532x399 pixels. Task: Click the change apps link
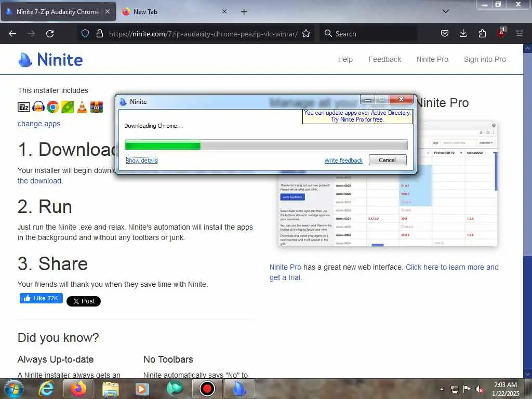point(38,124)
